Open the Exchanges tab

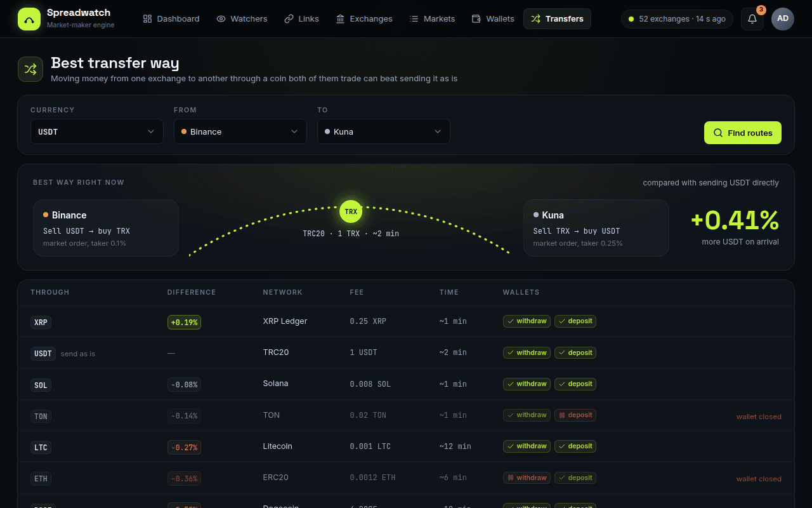pos(364,19)
